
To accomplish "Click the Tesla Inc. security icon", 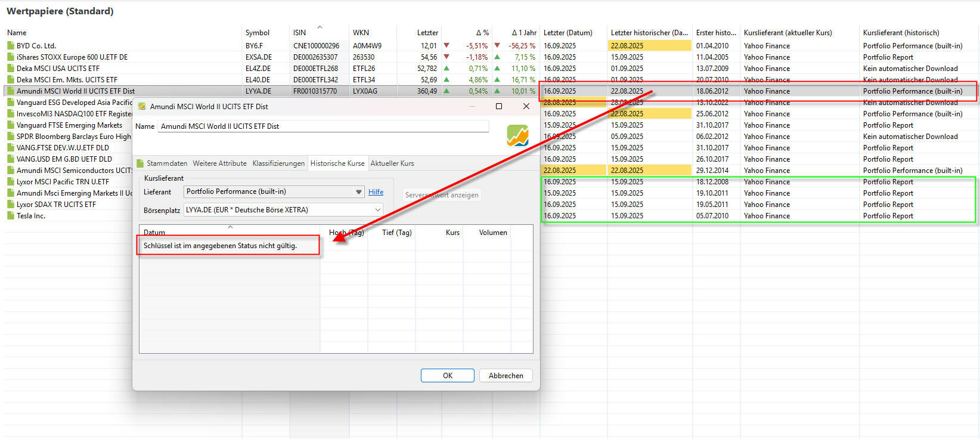I will click(x=10, y=216).
